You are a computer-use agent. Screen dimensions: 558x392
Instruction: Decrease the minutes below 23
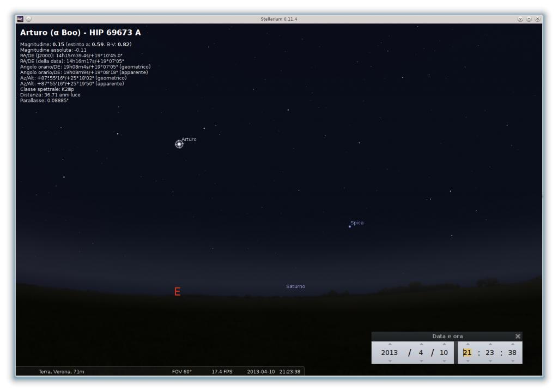tap(490, 361)
